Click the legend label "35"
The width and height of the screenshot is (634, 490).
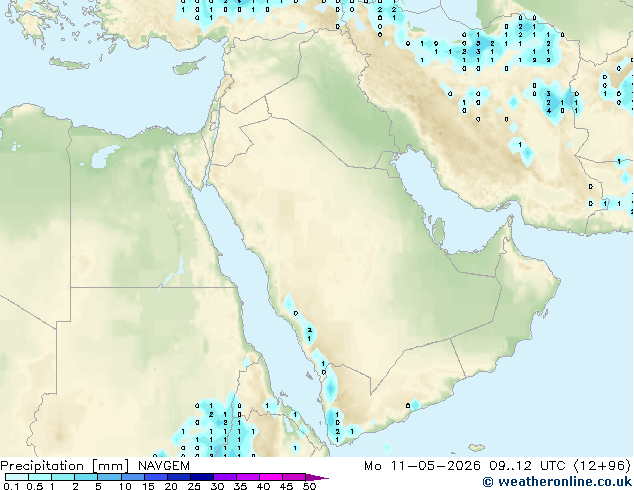coord(240,486)
